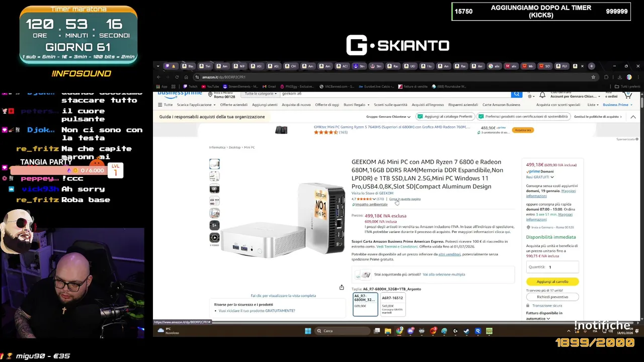Open Risparmi aziendali menu item

coord(463,105)
